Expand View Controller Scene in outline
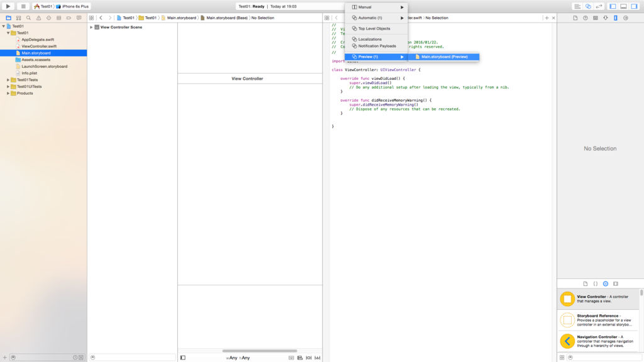The image size is (644, 362). tap(91, 27)
